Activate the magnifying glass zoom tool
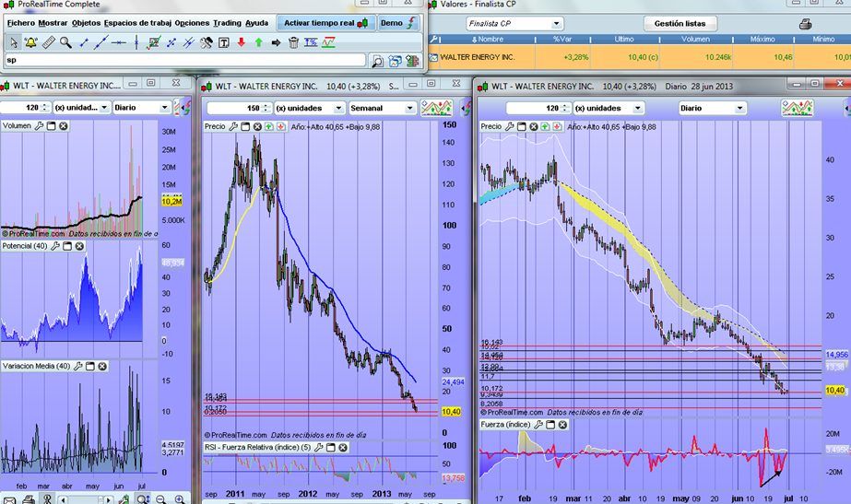Screen dimensions: 851x504 click(x=65, y=42)
